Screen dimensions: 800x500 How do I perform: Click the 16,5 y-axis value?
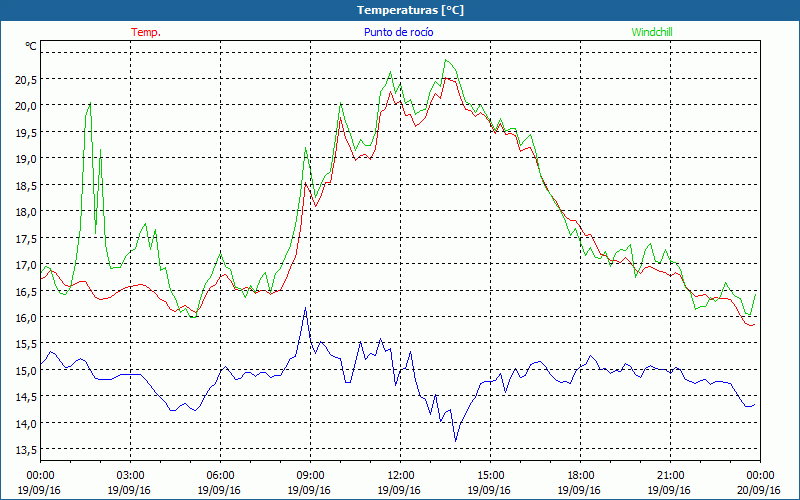pyautogui.click(x=26, y=292)
